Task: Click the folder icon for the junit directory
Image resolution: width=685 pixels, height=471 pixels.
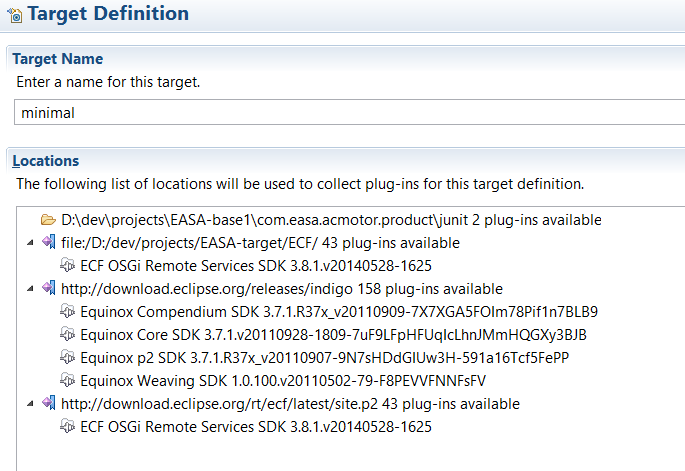Action: [47, 220]
